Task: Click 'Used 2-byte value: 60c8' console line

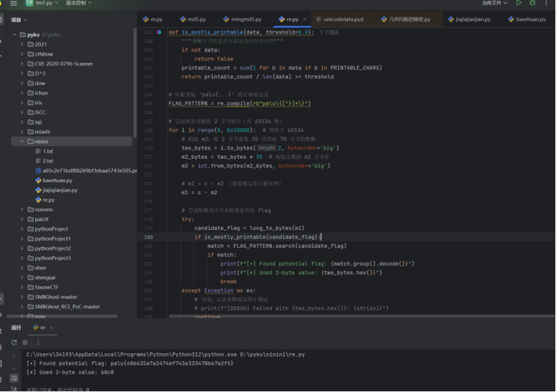Action: pyautogui.click(x=70, y=373)
